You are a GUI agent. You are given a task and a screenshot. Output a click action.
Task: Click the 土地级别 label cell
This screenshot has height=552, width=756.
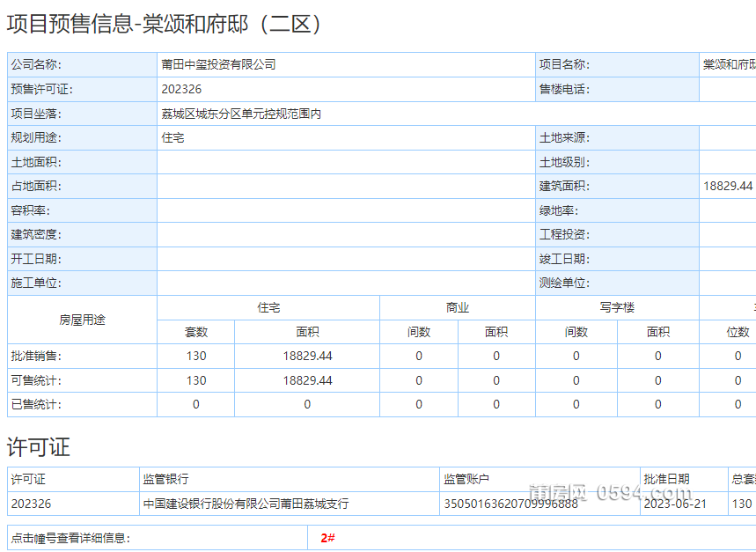click(x=617, y=162)
